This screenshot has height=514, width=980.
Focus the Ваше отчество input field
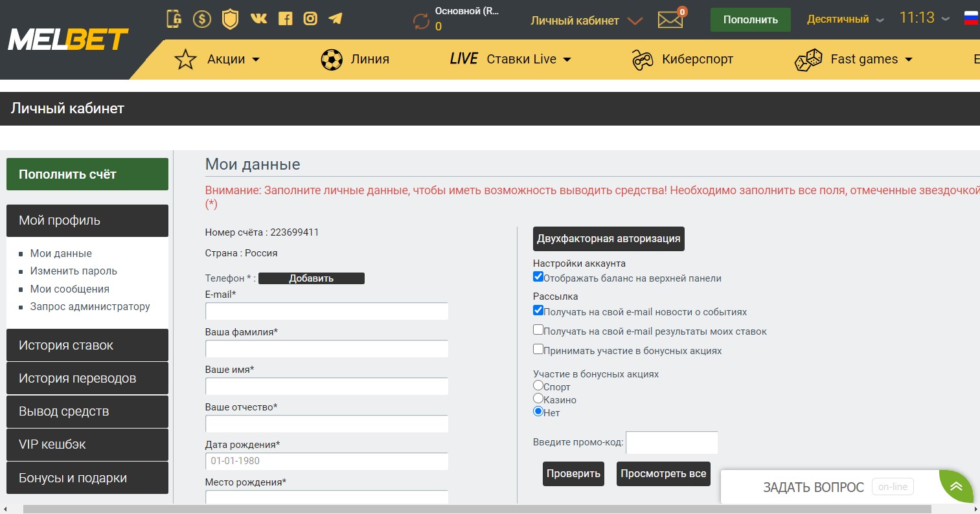[x=326, y=424]
